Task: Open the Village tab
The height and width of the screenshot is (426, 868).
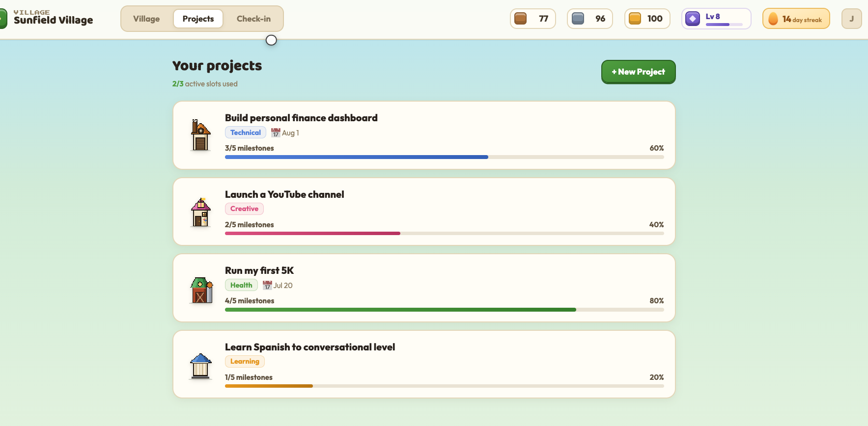Action: (x=146, y=19)
